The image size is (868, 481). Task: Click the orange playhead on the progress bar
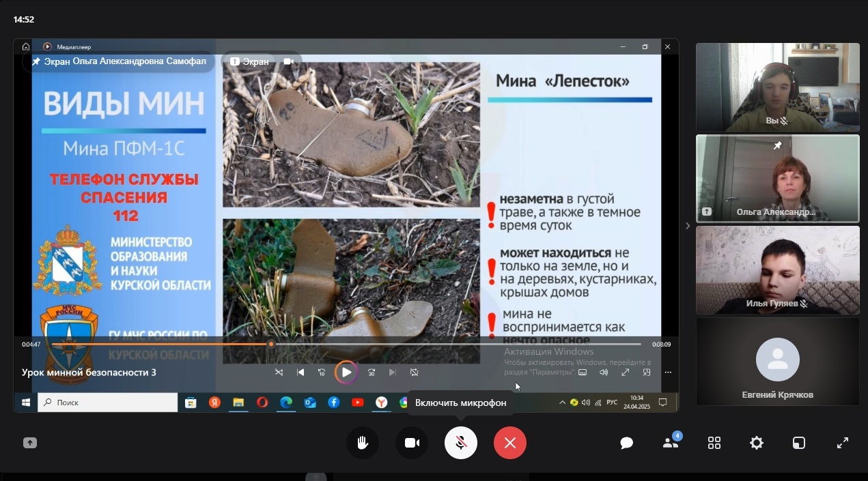271,344
